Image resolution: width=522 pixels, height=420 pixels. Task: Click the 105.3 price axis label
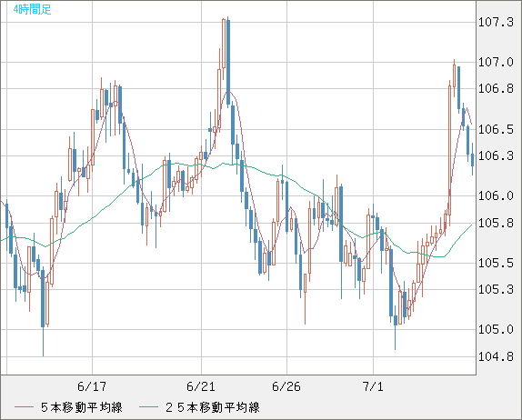(x=496, y=289)
